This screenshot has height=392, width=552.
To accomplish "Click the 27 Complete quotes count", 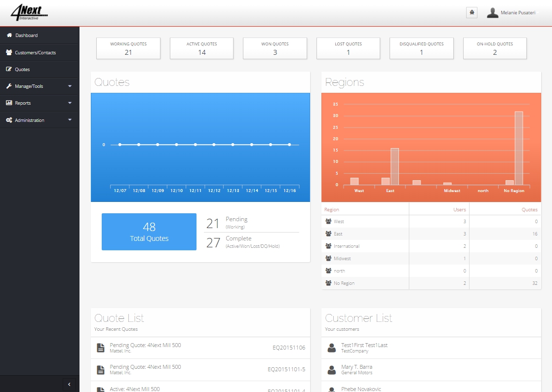I will [213, 243].
